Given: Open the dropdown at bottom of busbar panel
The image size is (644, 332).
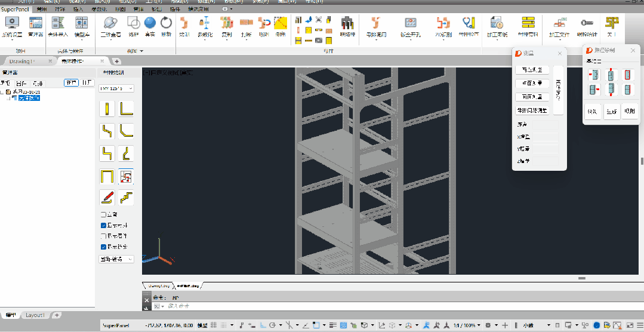Looking at the screenshot, I should tap(116, 259).
